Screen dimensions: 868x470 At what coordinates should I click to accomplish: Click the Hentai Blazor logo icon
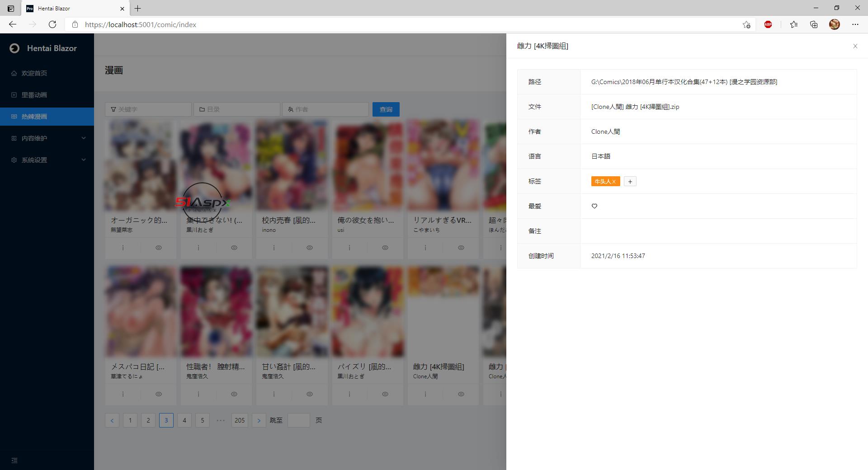point(14,48)
